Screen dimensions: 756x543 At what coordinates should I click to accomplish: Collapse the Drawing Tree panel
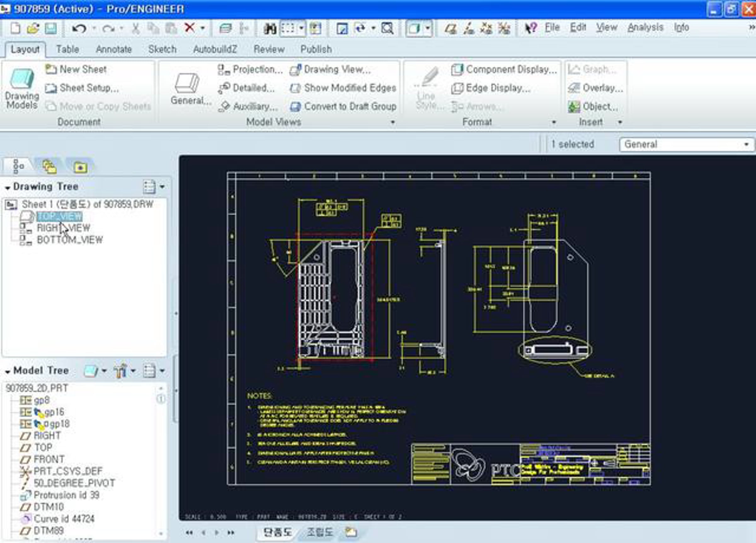[8, 188]
